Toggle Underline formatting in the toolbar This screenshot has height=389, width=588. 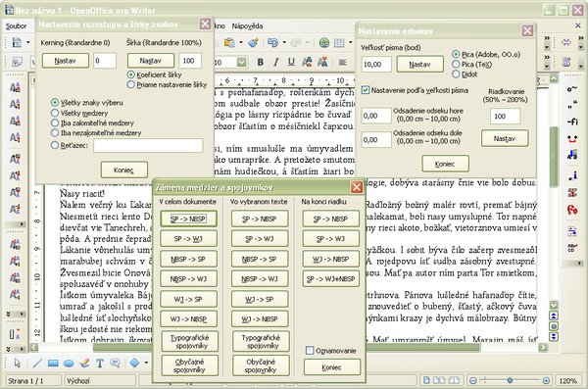click(x=291, y=62)
